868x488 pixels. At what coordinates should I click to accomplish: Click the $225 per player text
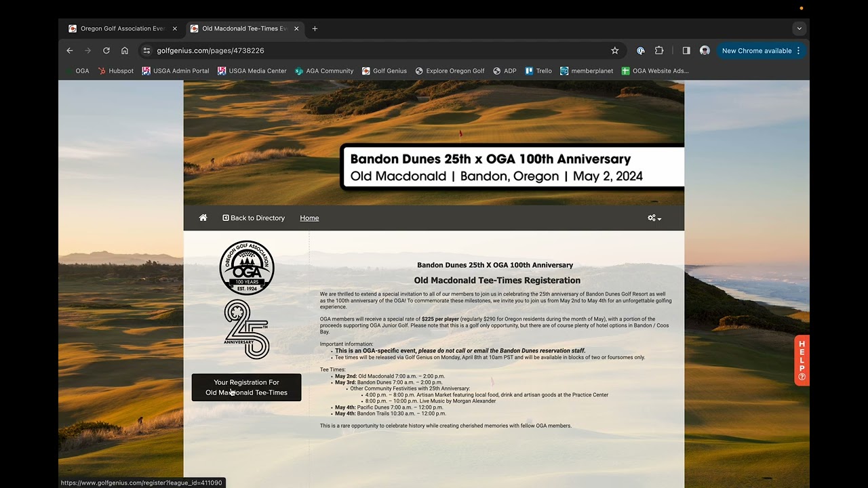[x=441, y=319]
